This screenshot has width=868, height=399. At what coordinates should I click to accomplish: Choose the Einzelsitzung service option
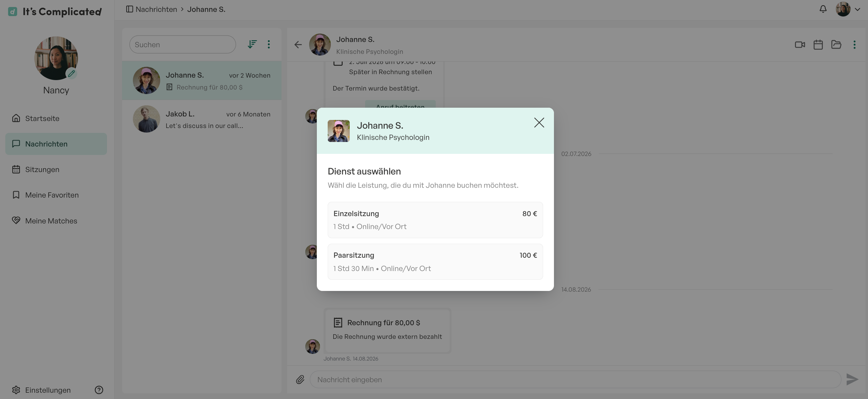435,220
